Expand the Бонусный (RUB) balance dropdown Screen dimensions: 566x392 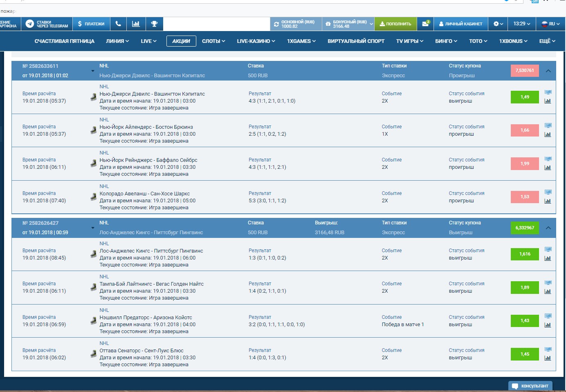(371, 23)
